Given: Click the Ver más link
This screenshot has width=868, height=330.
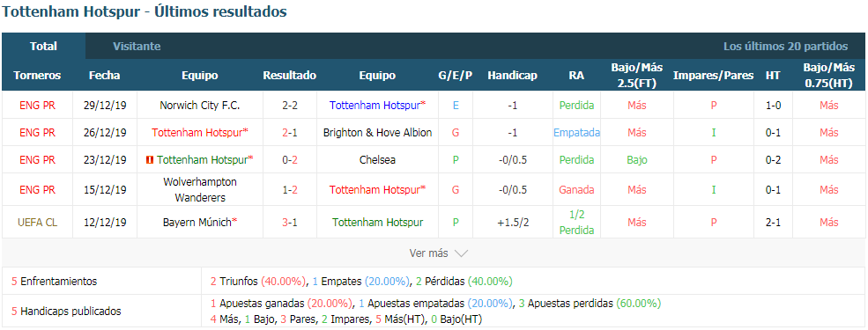Looking at the screenshot, I should (428, 253).
